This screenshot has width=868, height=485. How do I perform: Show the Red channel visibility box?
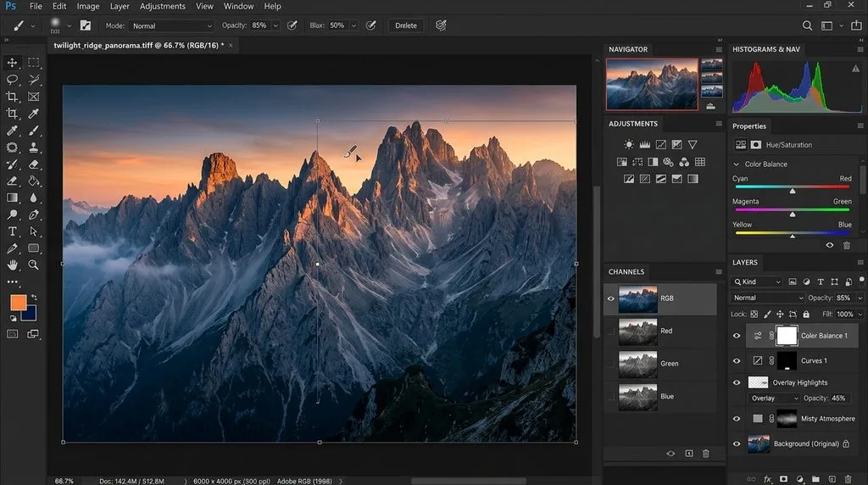pyautogui.click(x=610, y=331)
